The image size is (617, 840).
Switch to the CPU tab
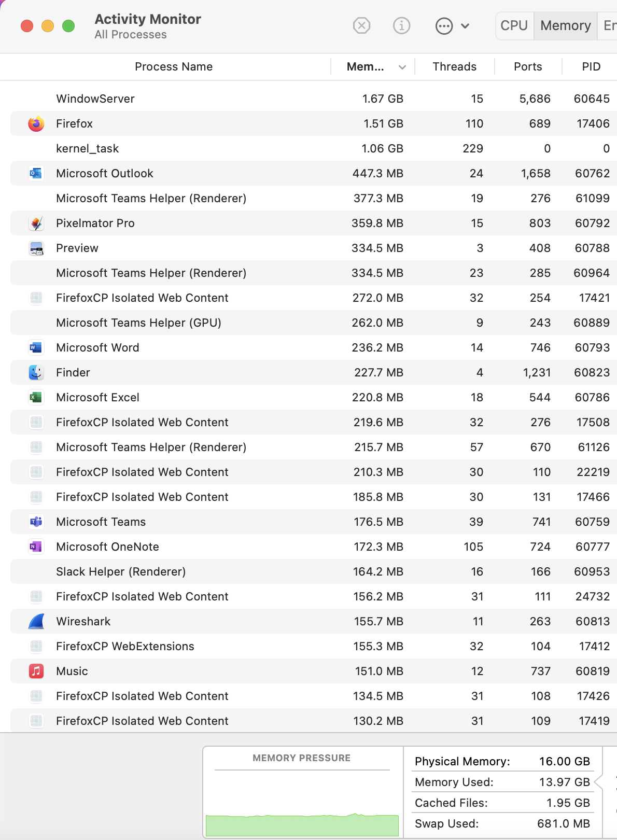(514, 25)
